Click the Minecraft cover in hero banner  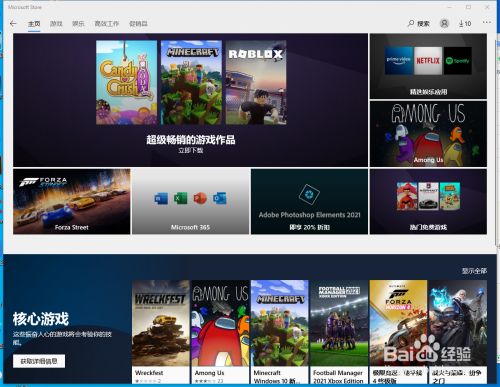pyautogui.click(x=191, y=82)
